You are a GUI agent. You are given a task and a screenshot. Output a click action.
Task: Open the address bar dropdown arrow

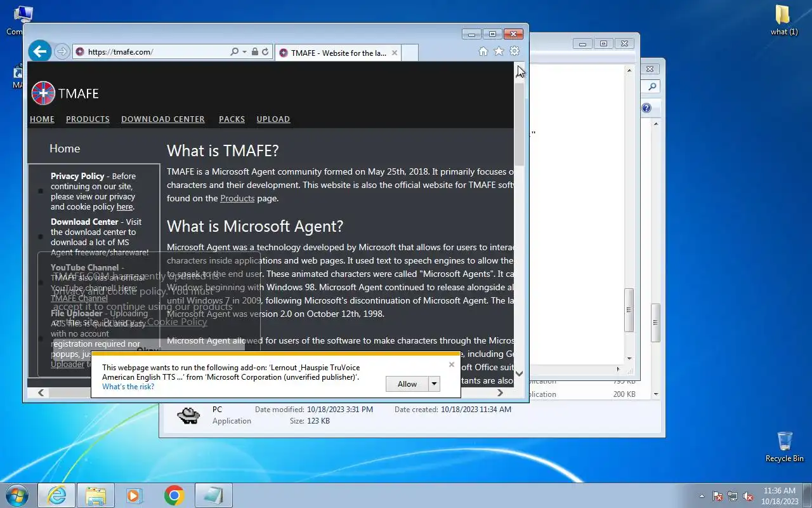click(244, 52)
